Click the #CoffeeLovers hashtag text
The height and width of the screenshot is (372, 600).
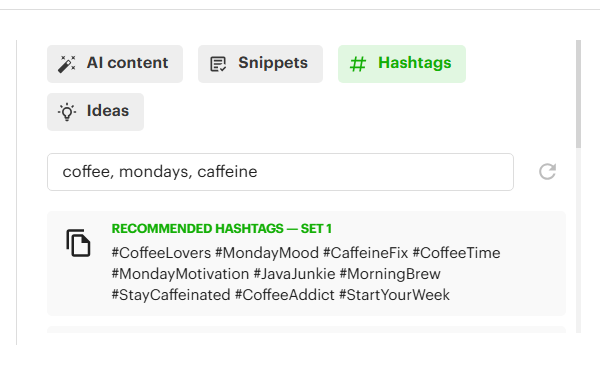click(161, 253)
